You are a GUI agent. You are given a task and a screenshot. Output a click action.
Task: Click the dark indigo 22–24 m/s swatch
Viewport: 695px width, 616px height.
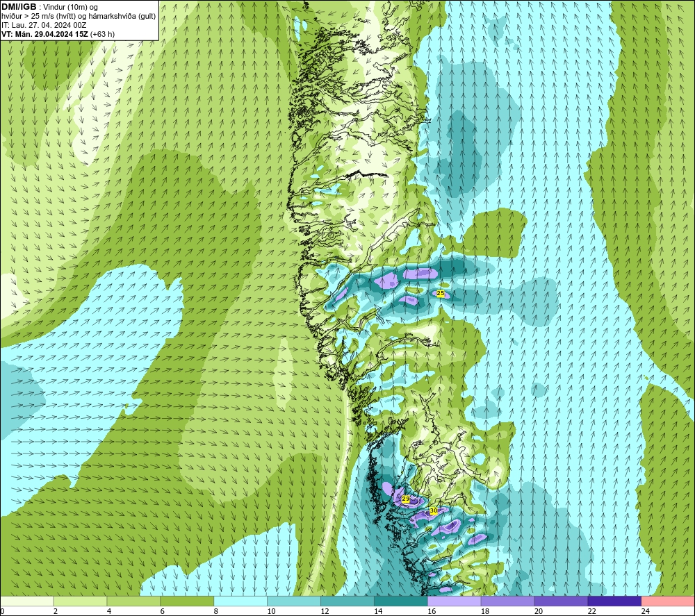(615, 601)
